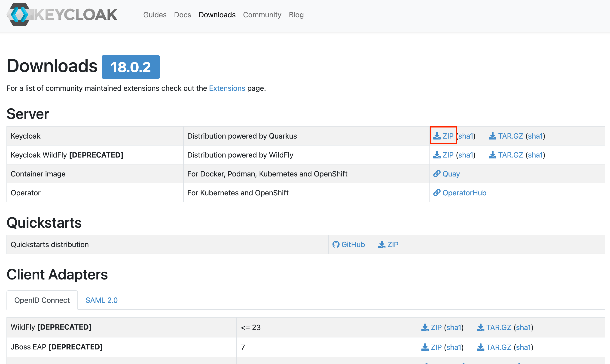Click the 18.0.2 version badge
This screenshot has height=364, width=610.
point(131,67)
